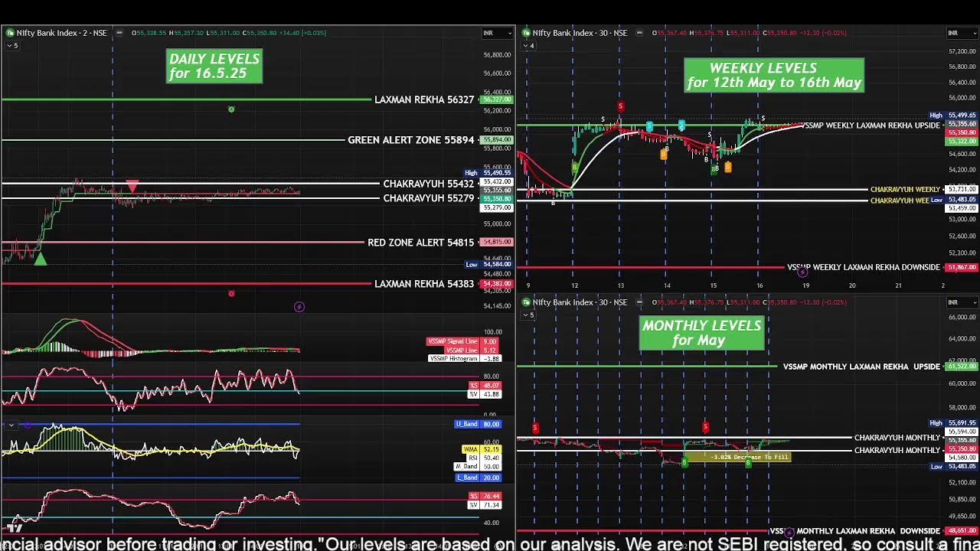Select the MONTHLY LEVELS for May label

[x=702, y=333]
